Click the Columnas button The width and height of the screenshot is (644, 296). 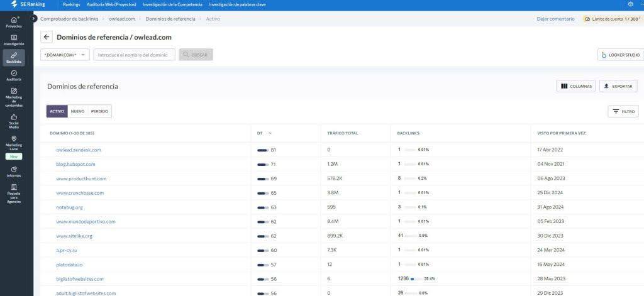point(576,86)
